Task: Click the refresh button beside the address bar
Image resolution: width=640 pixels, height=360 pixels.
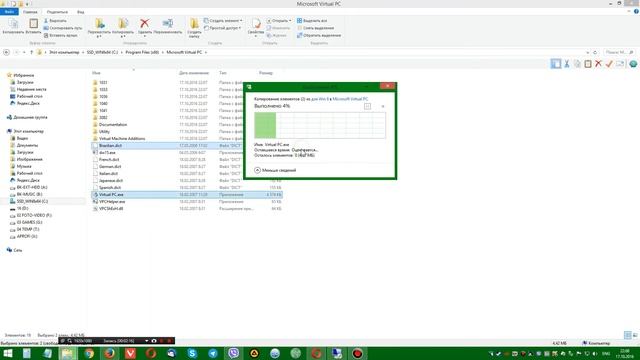Action: (x=595, y=52)
